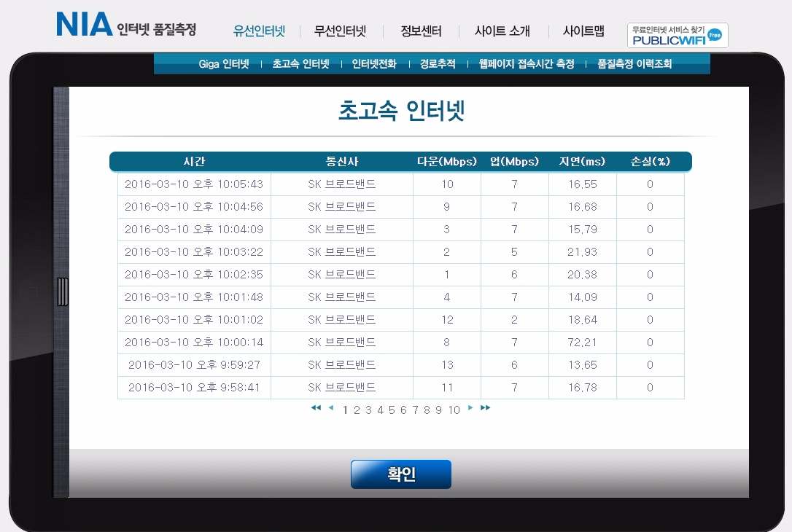Select the 오후 10:04:09 timestamp cell
The height and width of the screenshot is (532, 792).
(x=194, y=230)
